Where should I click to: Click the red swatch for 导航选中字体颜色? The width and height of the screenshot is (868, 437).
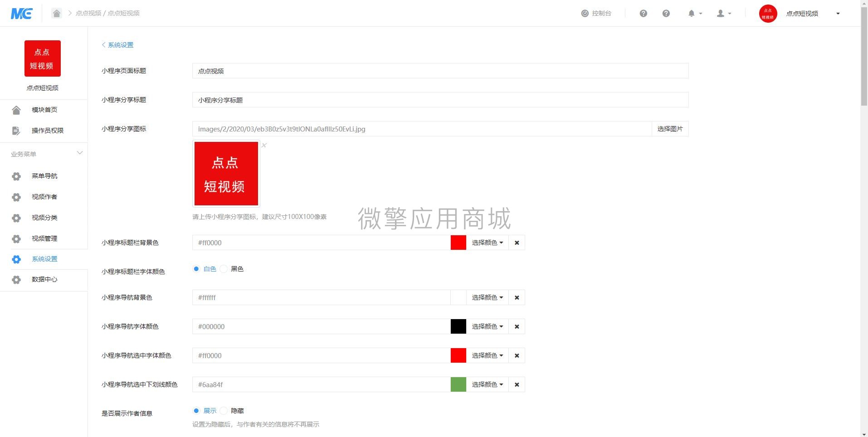pos(458,355)
